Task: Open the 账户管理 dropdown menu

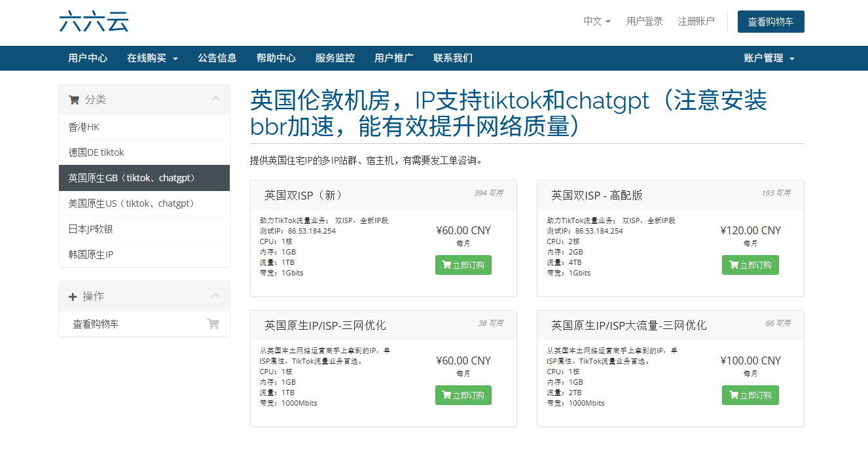Action: point(769,58)
